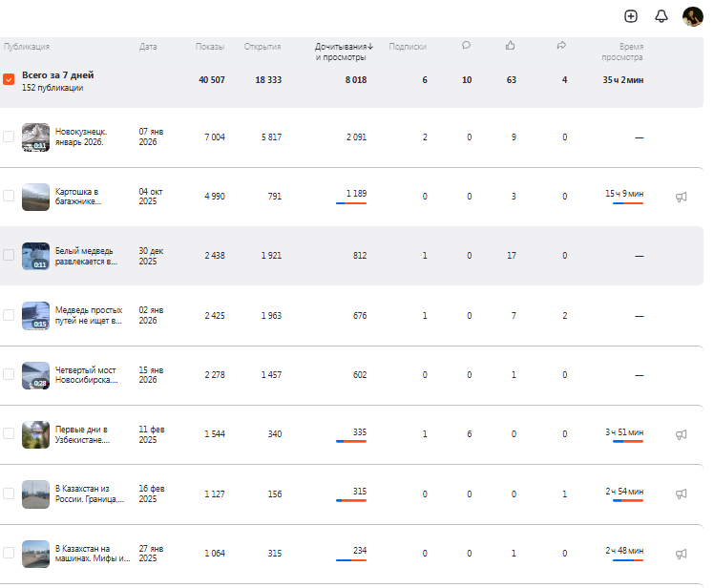Click the Показы column header
The height and width of the screenshot is (588, 714).
[210, 46]
